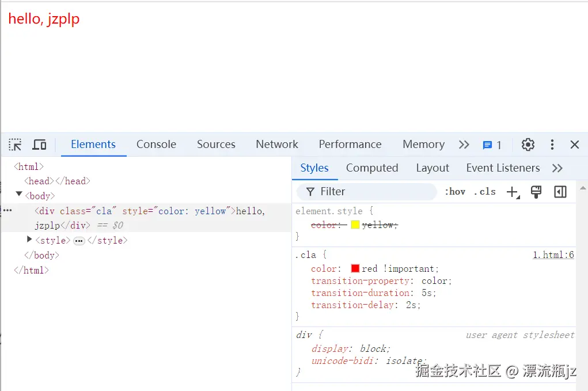Select the inspect element picker tool
Image resolution: width=588 pixels, height=391 pixels.
[14, 145]
